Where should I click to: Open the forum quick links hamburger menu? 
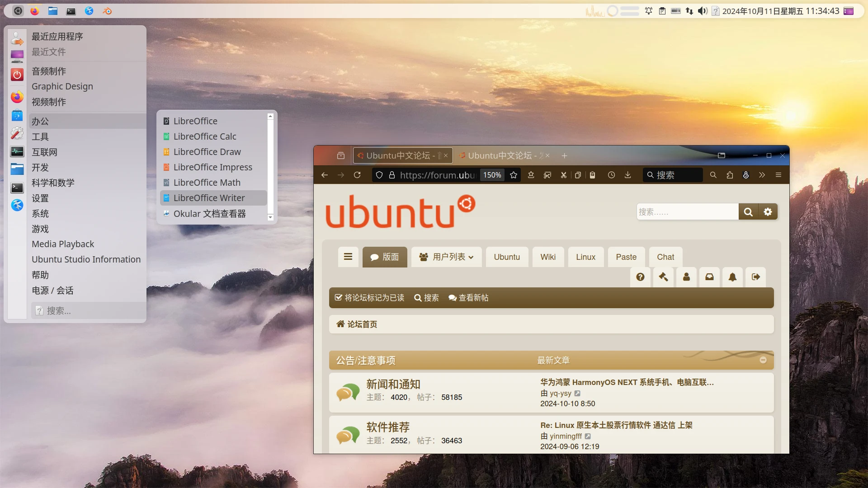click(x=348, y=257)
